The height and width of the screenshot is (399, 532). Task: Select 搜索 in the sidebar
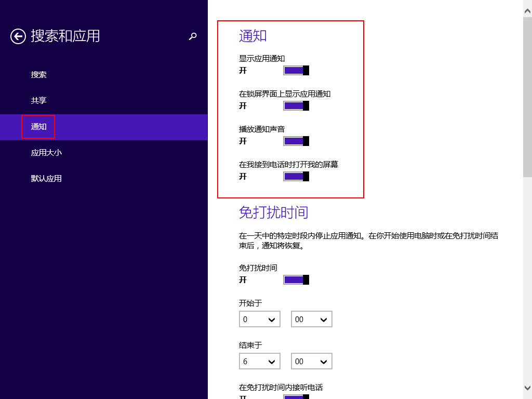coord(103,75)
